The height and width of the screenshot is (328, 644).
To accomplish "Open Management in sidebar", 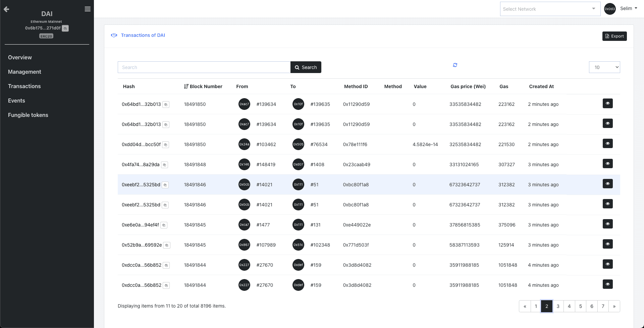I will pos(24,72).
